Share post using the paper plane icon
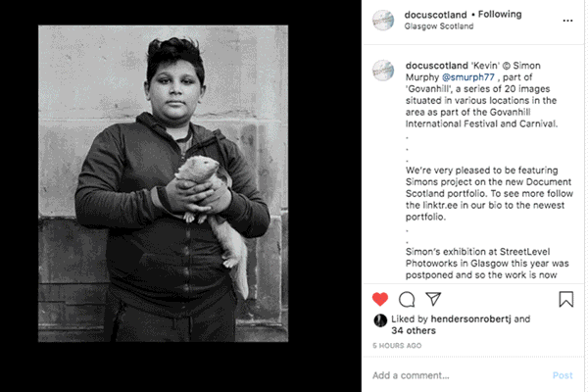 click(433, 299)
